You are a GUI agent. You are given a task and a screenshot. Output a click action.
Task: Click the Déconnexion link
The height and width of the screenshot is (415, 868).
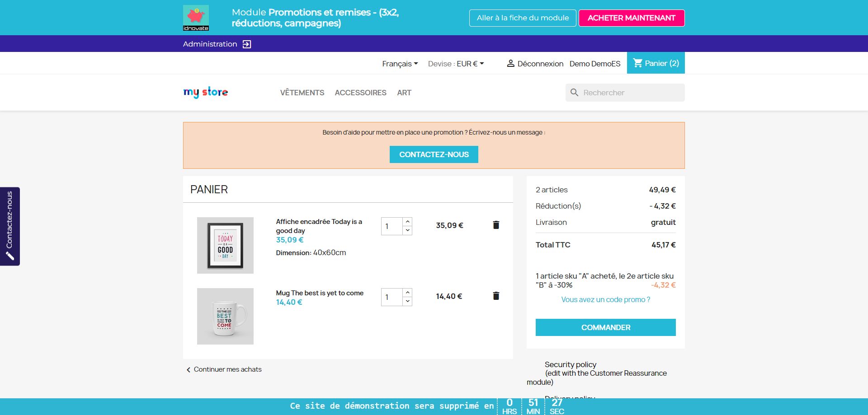(540, 64)
